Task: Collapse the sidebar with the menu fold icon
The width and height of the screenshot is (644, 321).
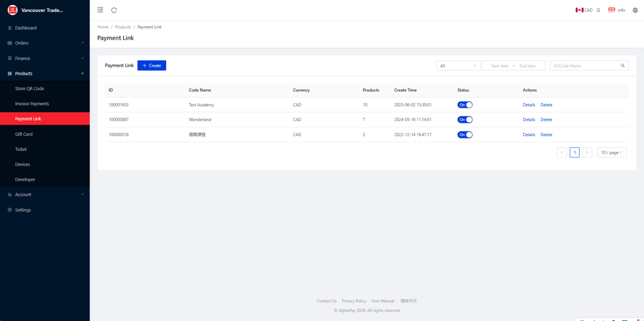Action: pyautogui.click(x=101, y=10)
